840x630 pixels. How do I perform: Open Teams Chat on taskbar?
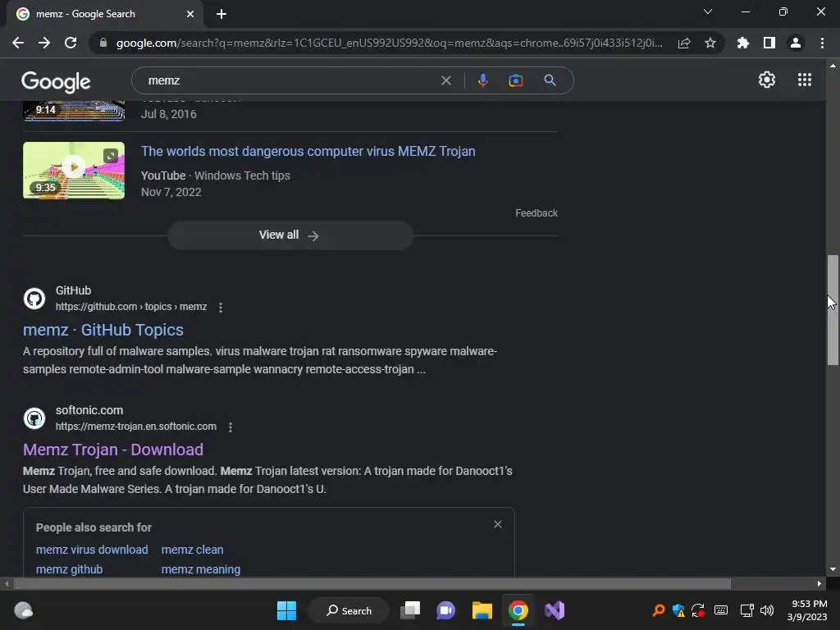[445, 610]
